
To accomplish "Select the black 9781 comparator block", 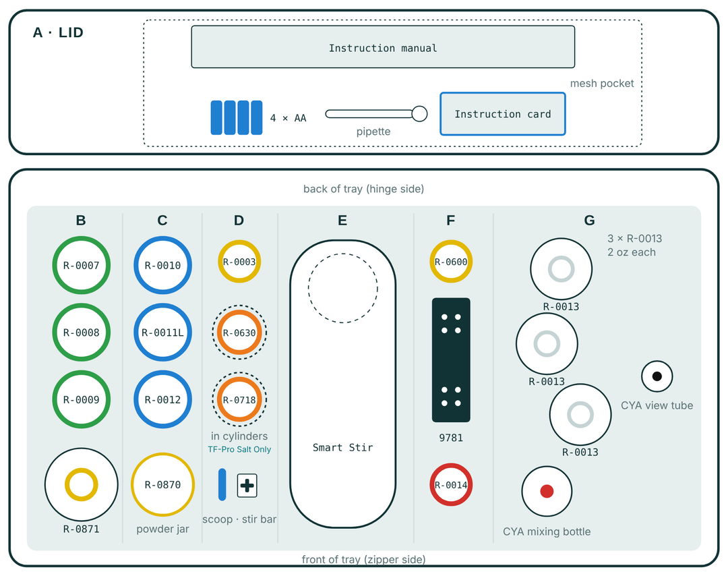I will pos(451,360).
